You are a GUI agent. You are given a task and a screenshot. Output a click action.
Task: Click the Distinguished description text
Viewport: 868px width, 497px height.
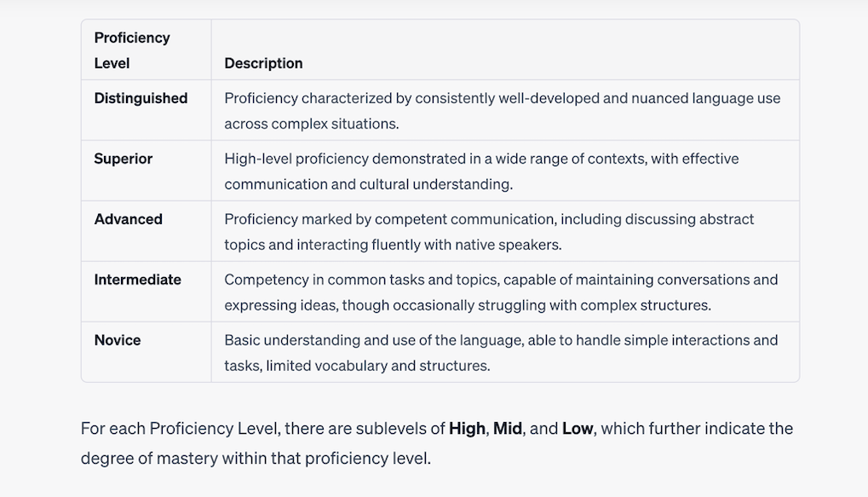[502, 111]
